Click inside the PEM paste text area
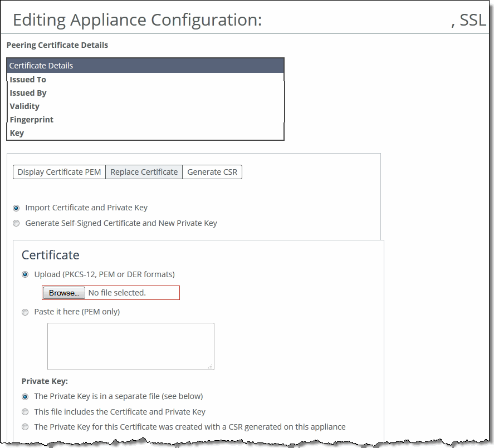This screenshot has height=448, width=494. click(130, 346)
